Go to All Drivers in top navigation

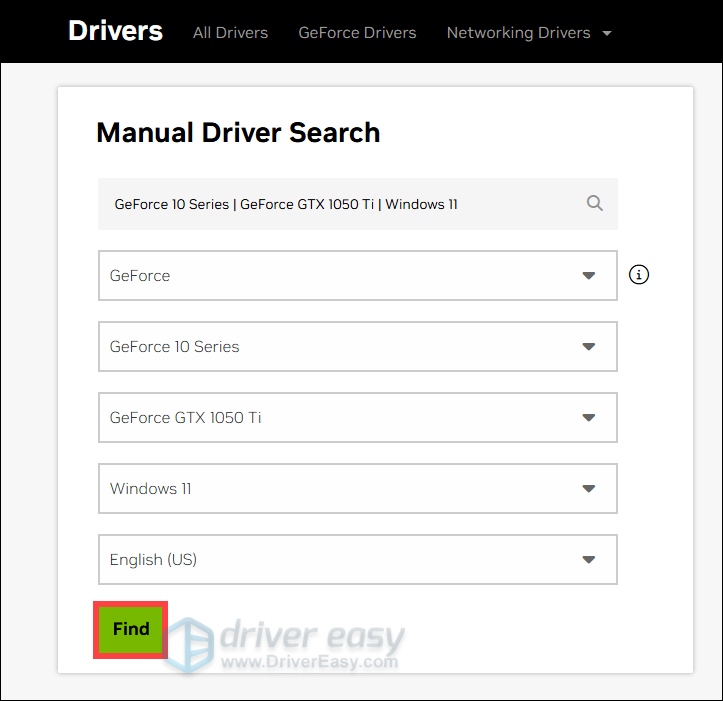coord(230,33)
